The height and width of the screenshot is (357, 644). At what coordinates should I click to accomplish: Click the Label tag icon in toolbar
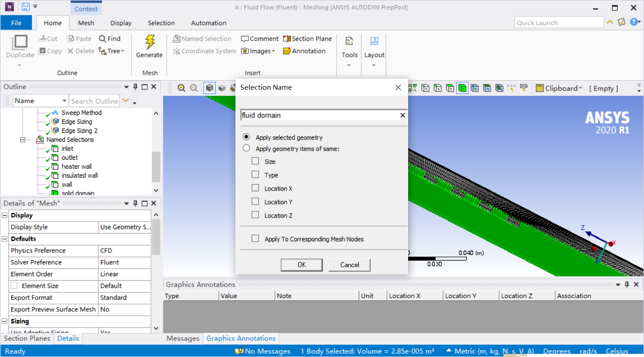pos(524,88)
